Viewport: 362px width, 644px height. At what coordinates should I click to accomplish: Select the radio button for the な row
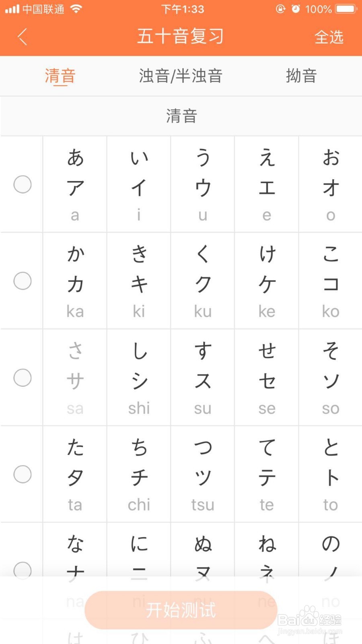(x=23, y=570)
